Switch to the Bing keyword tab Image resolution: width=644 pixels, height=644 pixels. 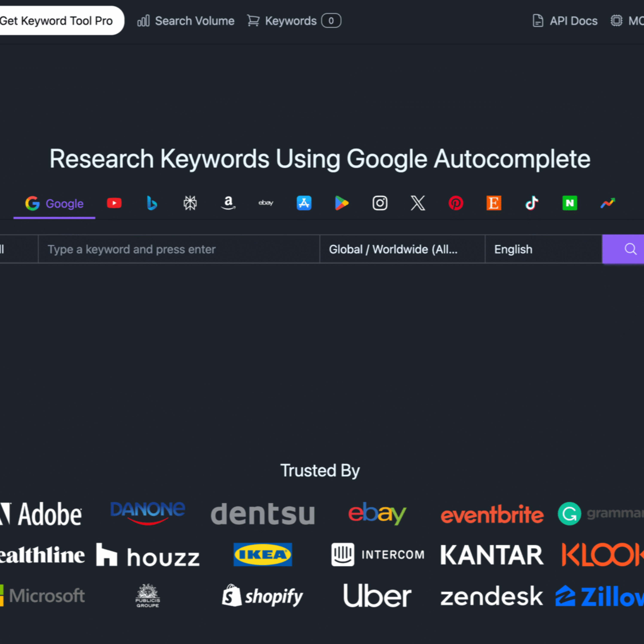(152, 203)
